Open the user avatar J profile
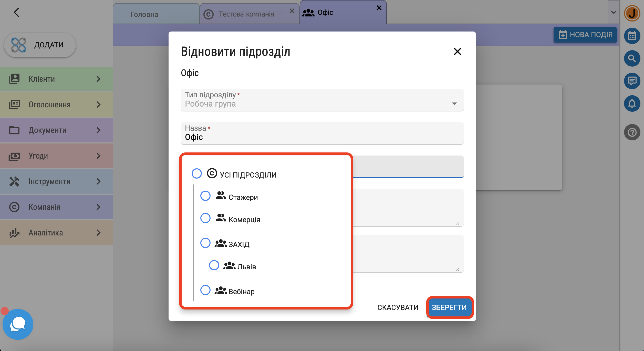 click(632, 13)
